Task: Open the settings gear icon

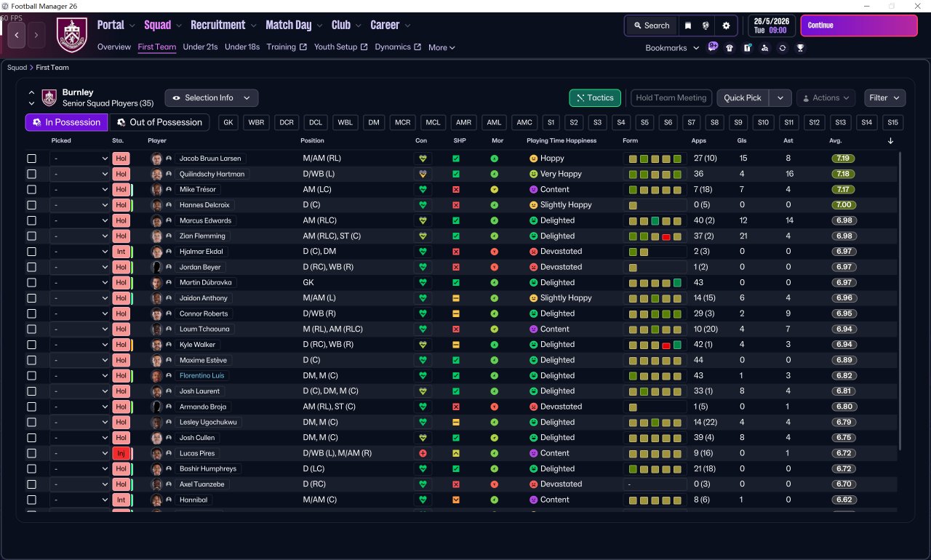Action: click(x=725, y=25)
